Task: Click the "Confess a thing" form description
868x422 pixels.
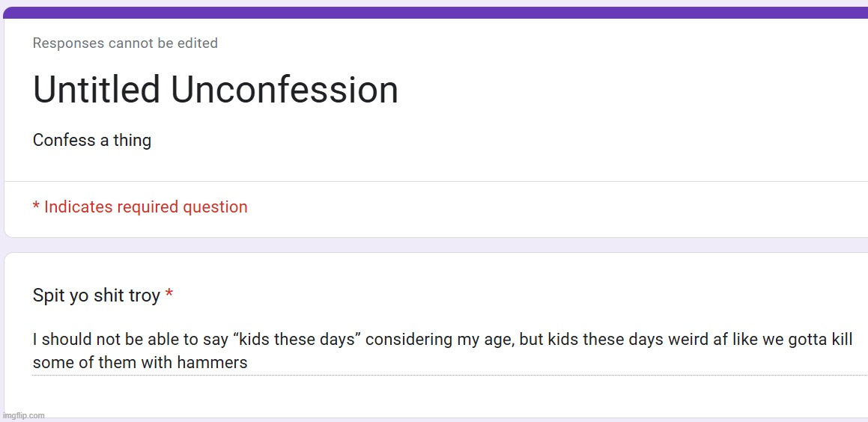Action: point(92,140)
